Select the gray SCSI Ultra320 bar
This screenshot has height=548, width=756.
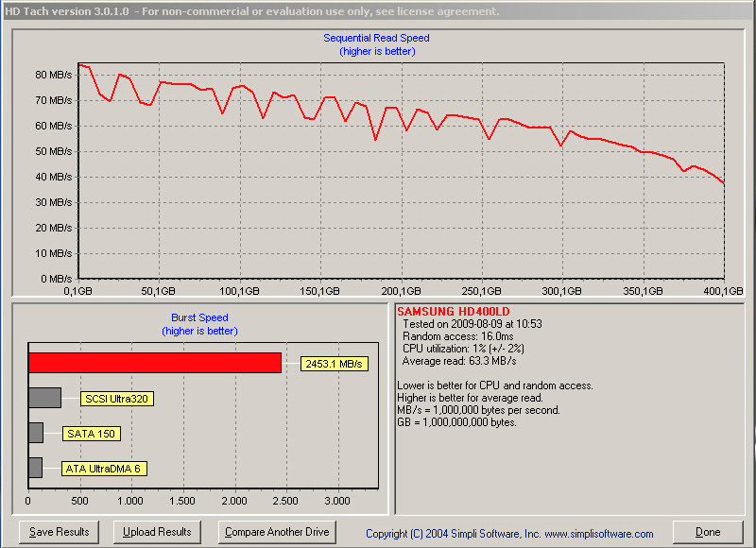[44, 398]
